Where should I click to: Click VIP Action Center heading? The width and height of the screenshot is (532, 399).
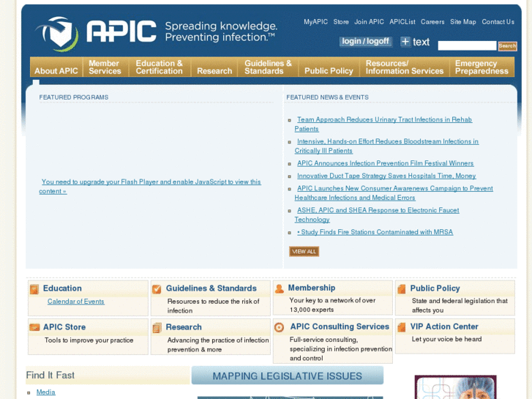(444, 327)
